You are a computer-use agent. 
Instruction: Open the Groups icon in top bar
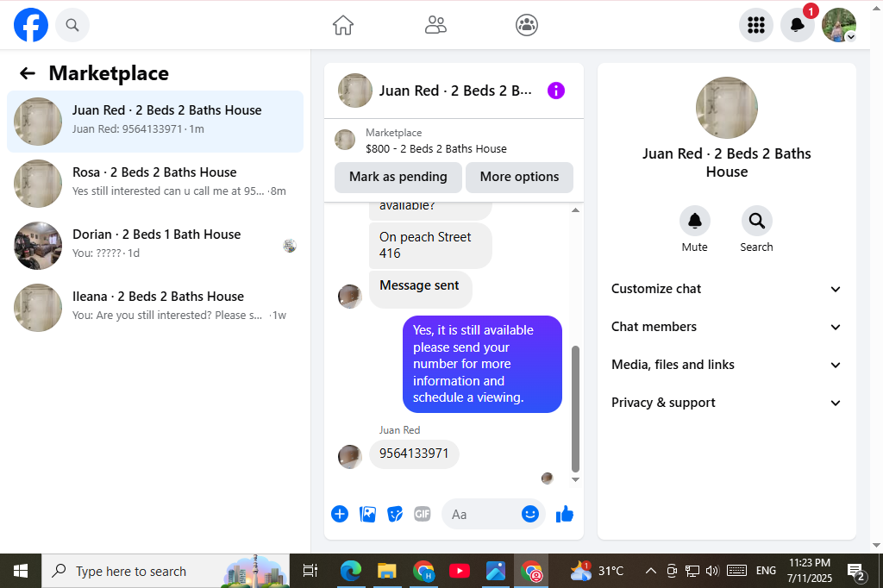coord(527,25)
